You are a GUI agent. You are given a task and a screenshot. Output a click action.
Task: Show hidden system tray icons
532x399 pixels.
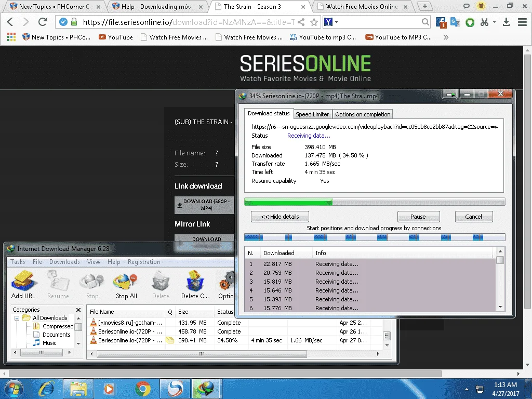click(467, 389)
